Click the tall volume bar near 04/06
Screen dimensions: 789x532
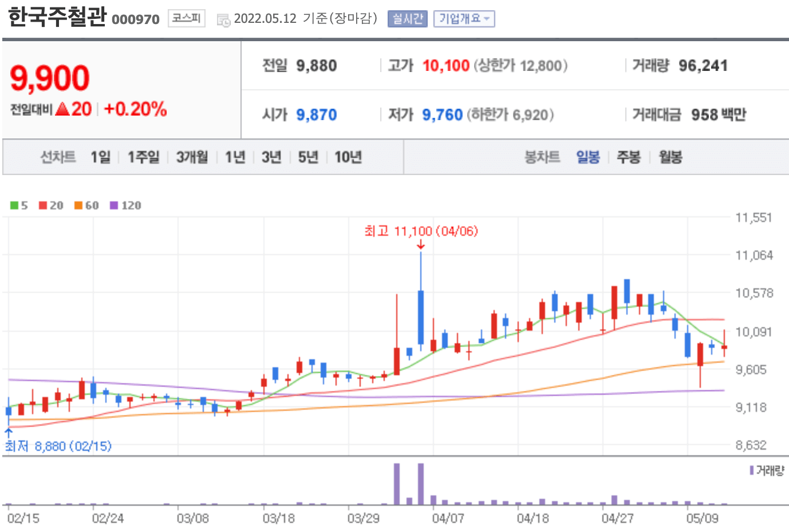point(421,484)
